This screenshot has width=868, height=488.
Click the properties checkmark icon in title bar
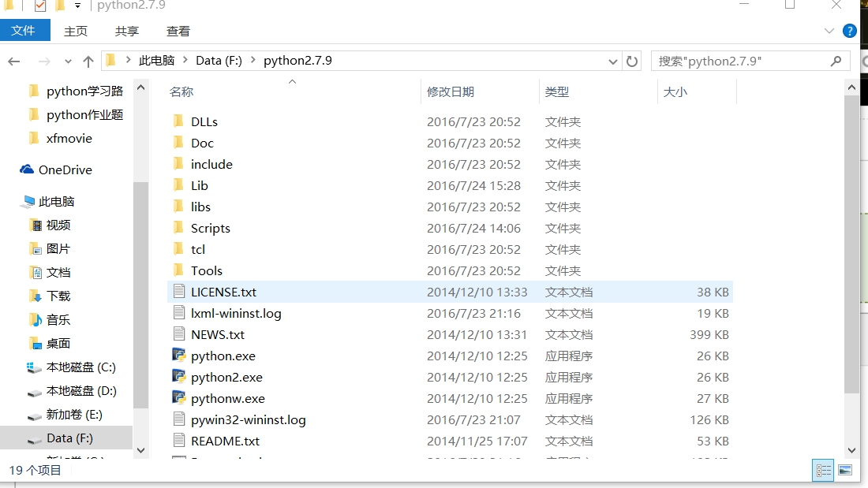(40, 6)
